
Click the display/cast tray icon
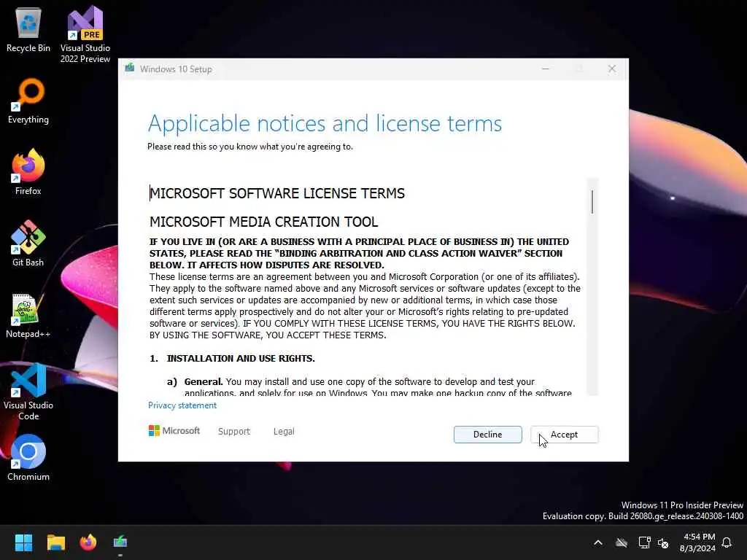(x=644, y=542)
